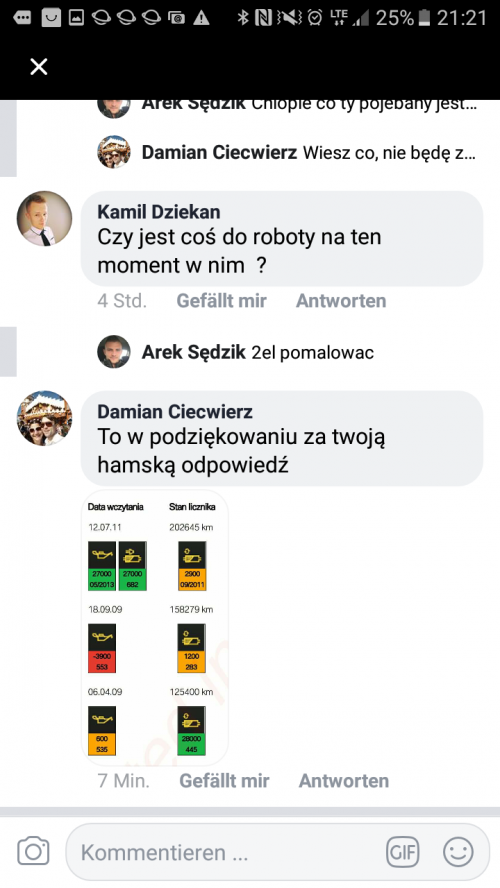Open the GIF picker icon

[x=403, y=852]
